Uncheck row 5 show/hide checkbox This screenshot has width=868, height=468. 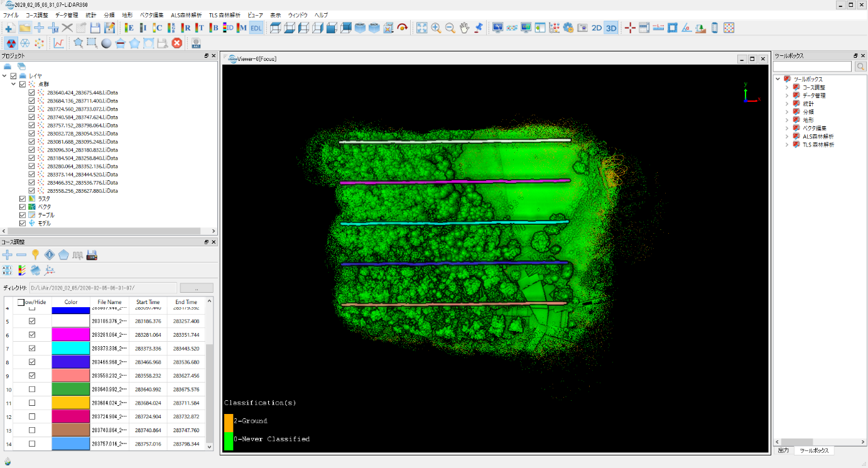32,321
